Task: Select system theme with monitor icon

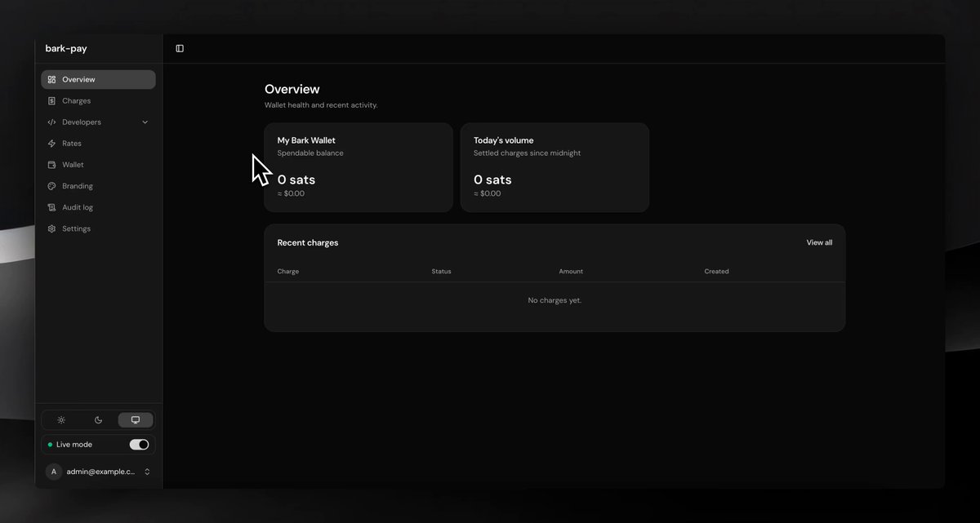Action: coord(136,420)
